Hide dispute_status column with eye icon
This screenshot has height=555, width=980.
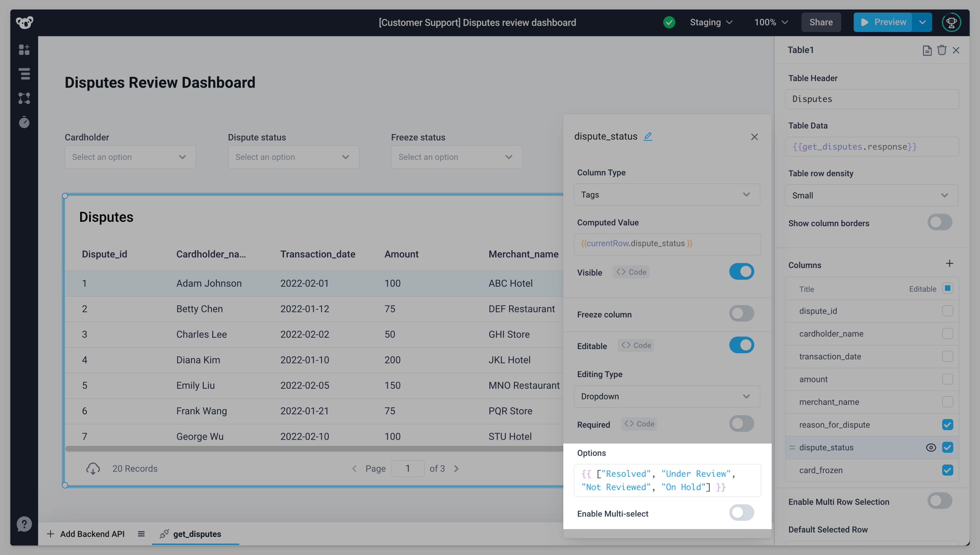(x=931, y=447)
